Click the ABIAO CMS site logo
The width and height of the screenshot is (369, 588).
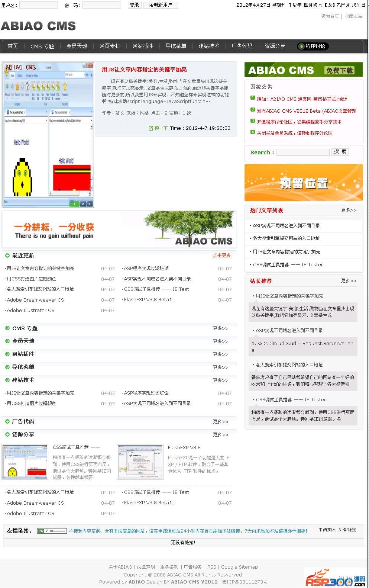tap(39, 26)
